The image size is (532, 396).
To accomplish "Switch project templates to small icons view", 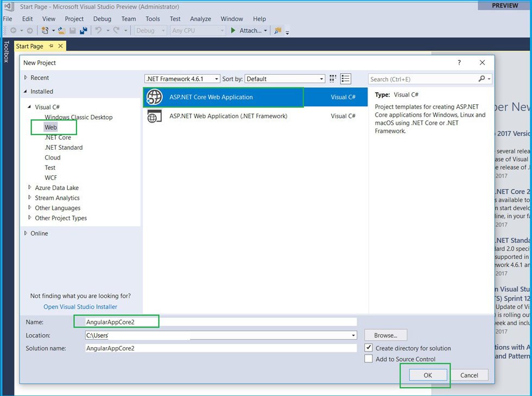I will (333, 79).
